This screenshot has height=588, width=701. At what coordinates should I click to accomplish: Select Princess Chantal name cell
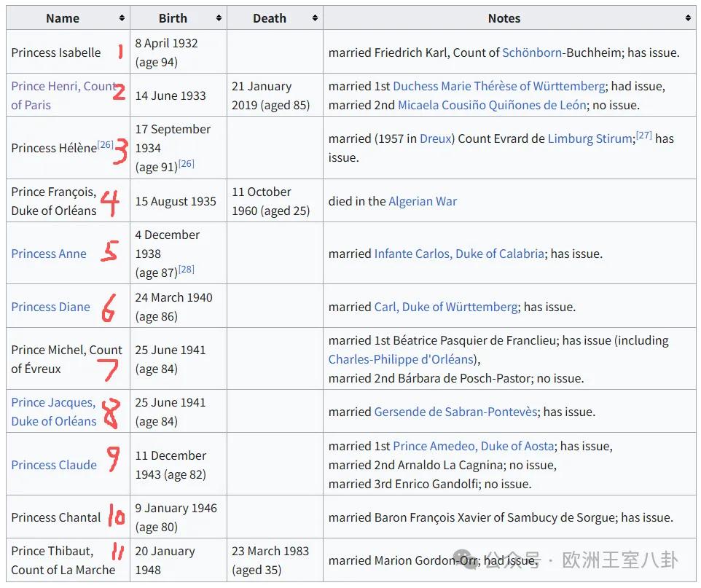click(68, 517)
